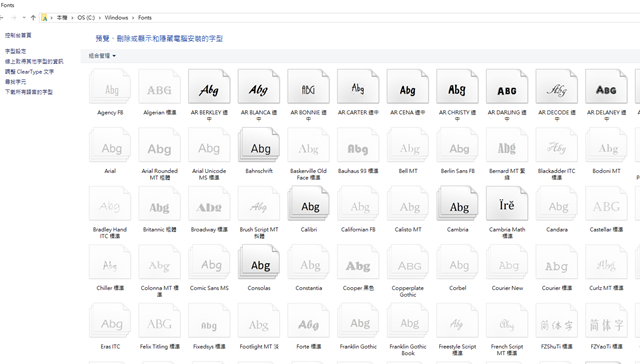Select the Felix Titling font icon
The height and width of the screenshot is (364, 640).
pos(160,320)
